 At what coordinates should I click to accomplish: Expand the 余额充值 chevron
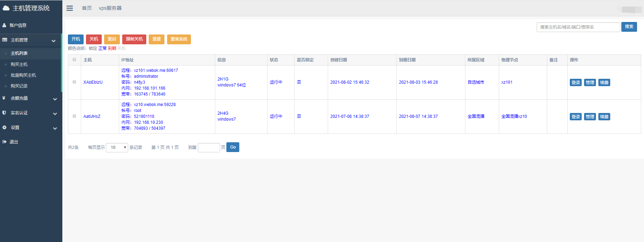pyautogui.click(x=55, y=99)
